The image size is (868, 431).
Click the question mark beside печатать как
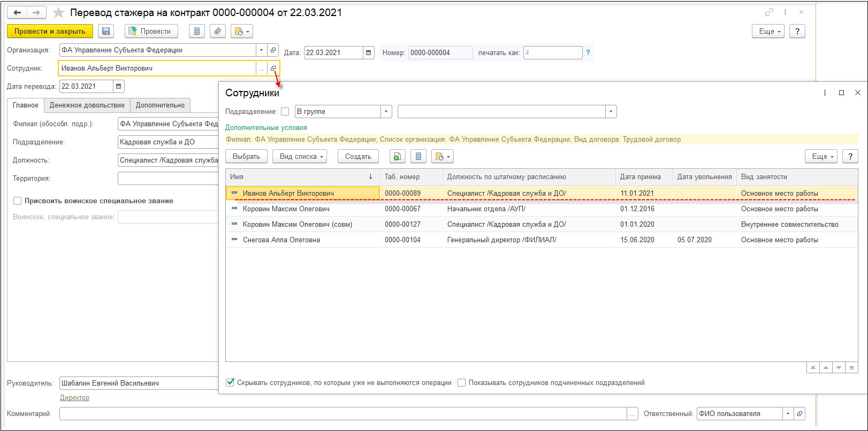588,52
